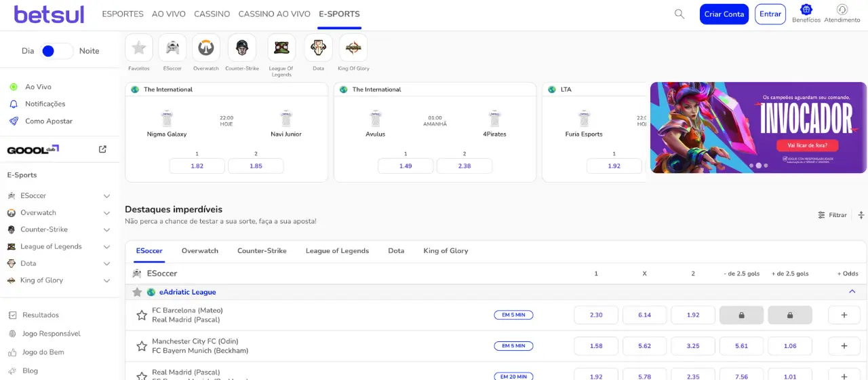
Task: Select the Overwatch game icon
Action: pos(206,47)
